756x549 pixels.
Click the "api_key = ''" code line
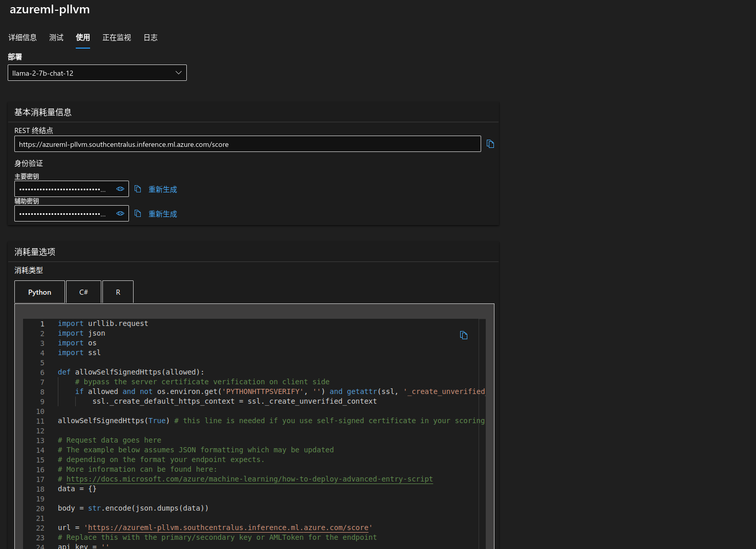pos(83,545)
